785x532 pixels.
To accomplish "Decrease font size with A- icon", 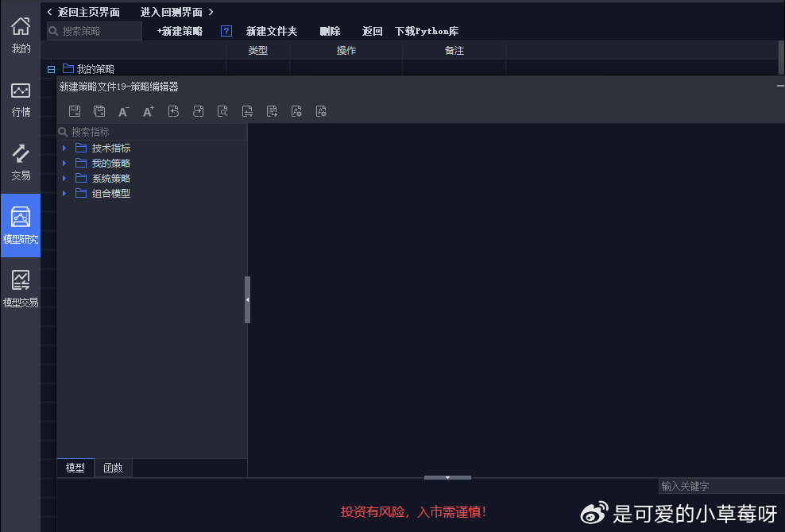I will point(124,111).
